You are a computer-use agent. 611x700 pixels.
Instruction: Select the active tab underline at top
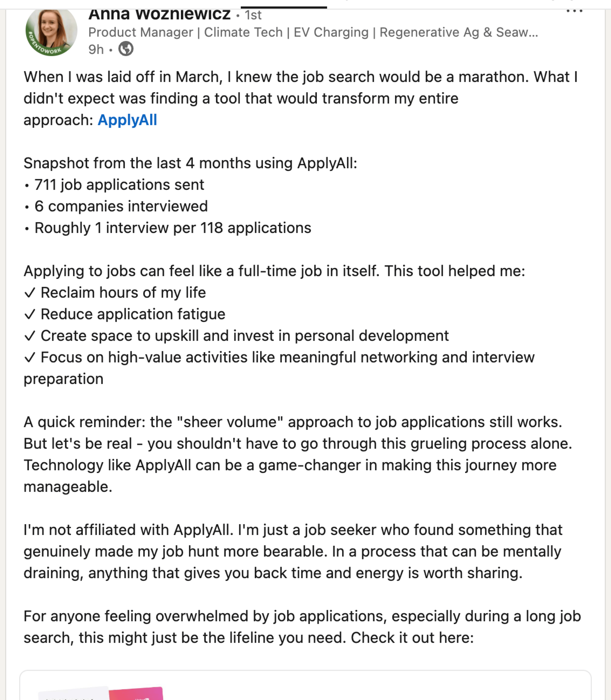click(284, 7)
